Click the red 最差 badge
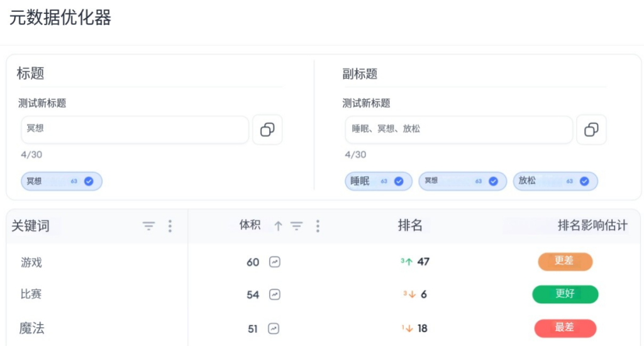The height and width of the screenshot is (346, 644). click(565, 328)
